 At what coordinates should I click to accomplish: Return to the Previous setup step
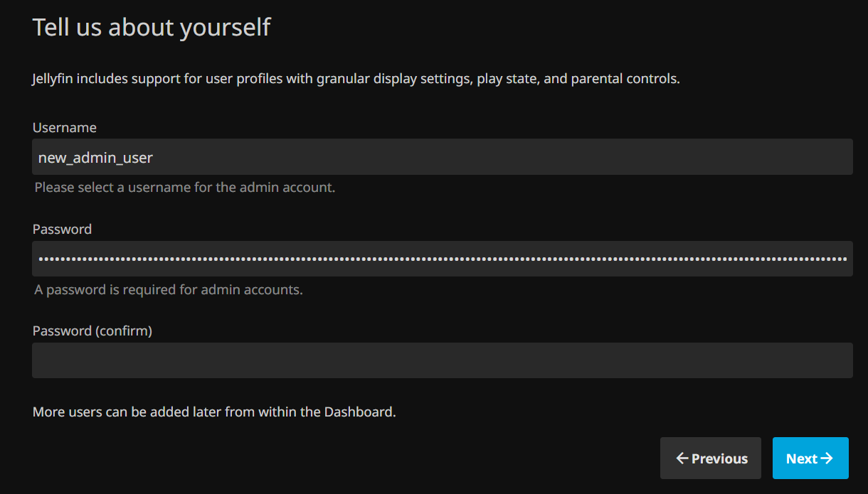(710, 458)
